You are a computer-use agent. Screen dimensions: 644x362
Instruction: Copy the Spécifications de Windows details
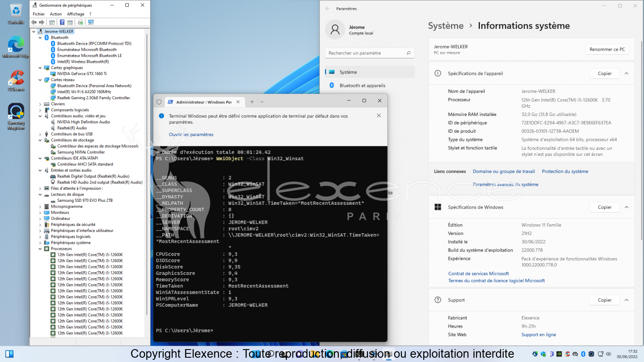[605, 207]
